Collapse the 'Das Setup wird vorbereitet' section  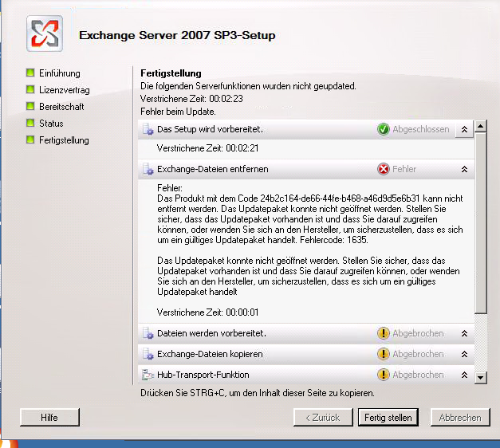click(464, 129)
